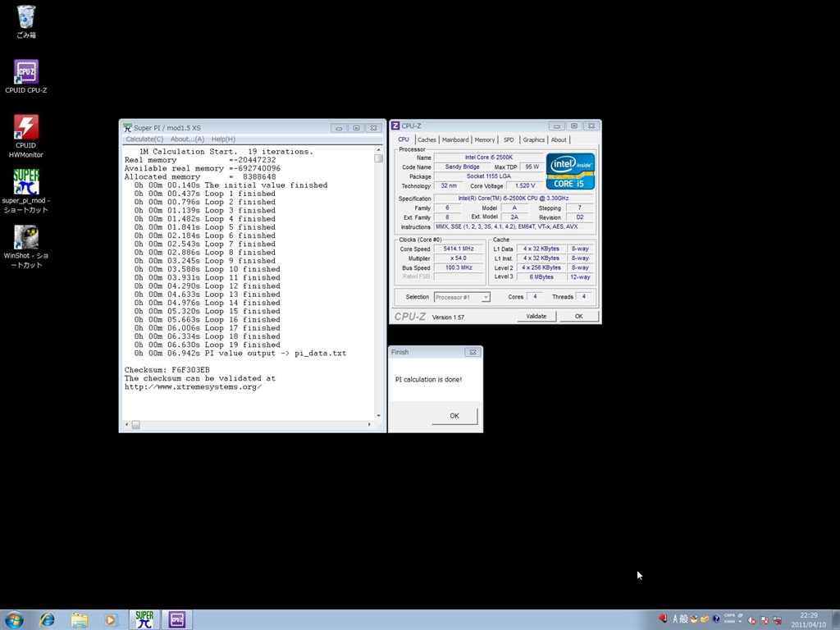Open the Recycle Bin desktop icon

(x=25, y=21)
